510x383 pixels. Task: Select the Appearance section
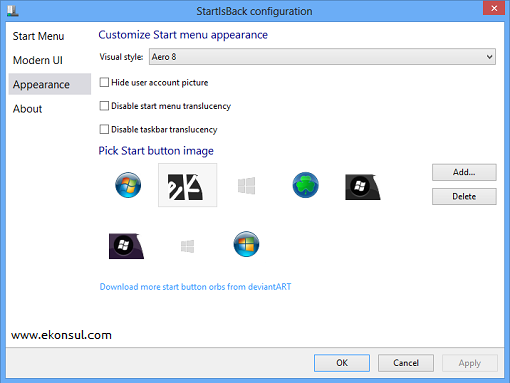[50, 84]
